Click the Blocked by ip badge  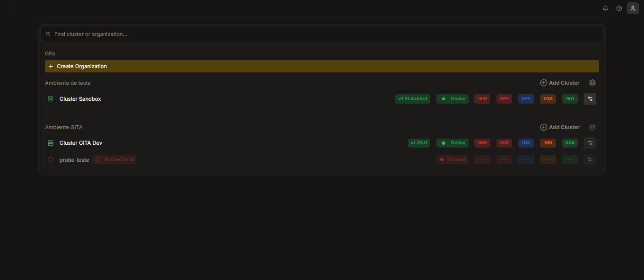click(x=114, y=159)
